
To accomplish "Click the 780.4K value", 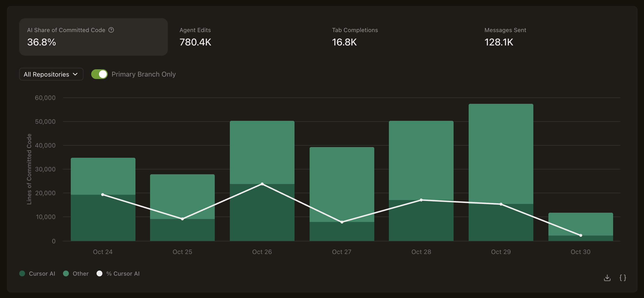I will (195, 42).
